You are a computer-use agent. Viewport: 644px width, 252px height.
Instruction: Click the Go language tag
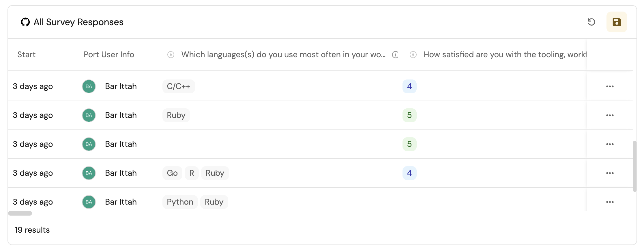pos(172,173)
